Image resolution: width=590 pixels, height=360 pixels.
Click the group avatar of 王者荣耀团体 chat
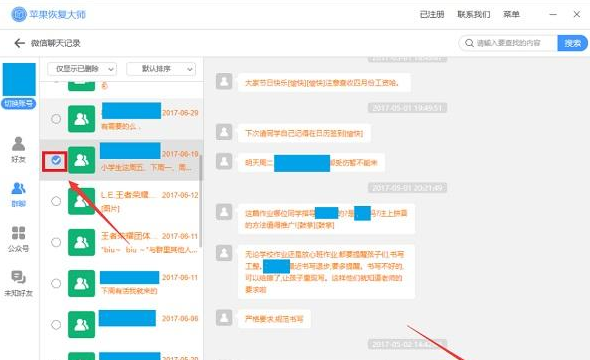coord(81,242)
